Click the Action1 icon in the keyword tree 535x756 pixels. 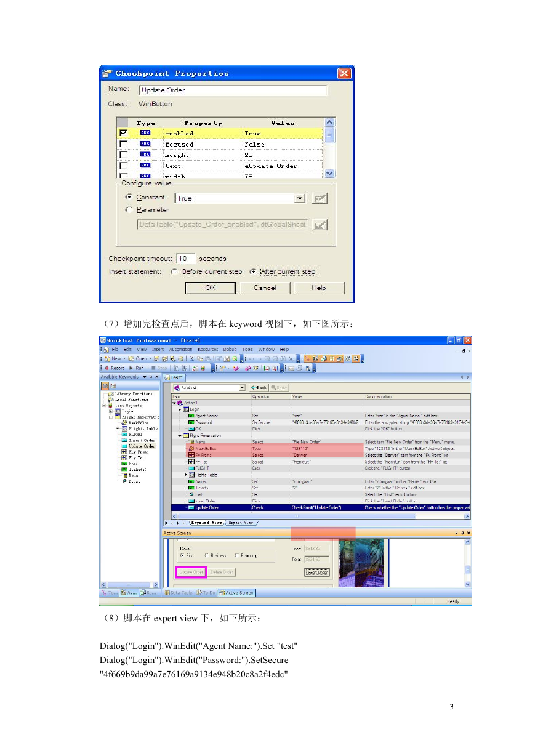(180, 403)
